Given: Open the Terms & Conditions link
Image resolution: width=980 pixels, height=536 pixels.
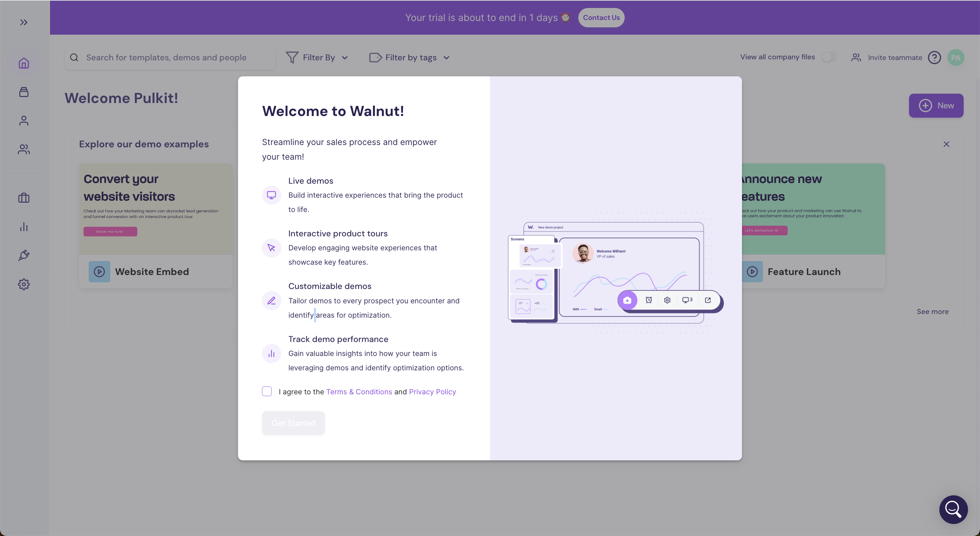Looking at the screenshot, I should pos(359,392).
